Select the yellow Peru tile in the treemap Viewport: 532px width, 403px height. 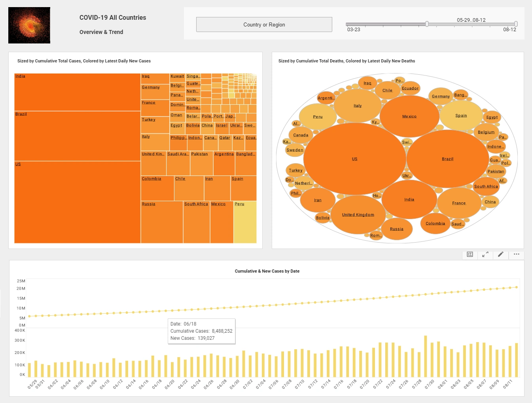pyautogui.click(x=244, y=222)
